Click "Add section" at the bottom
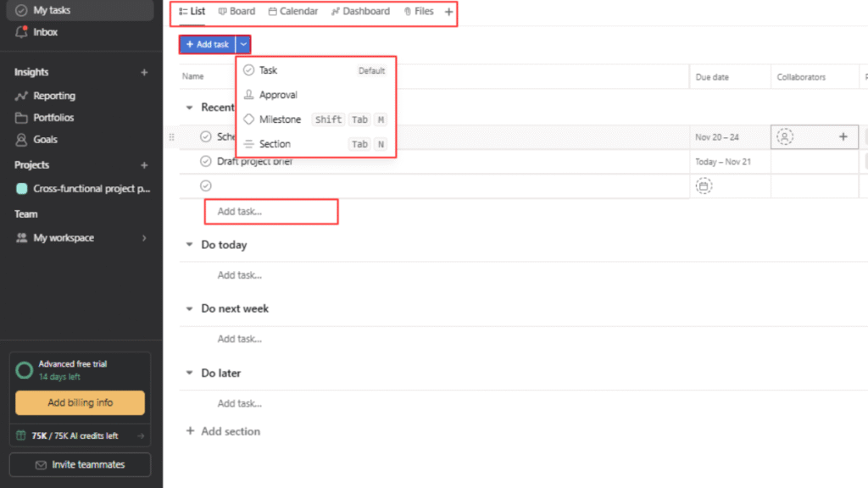The height and width of the screenshot is (488, 868). (x=224, y=431)
